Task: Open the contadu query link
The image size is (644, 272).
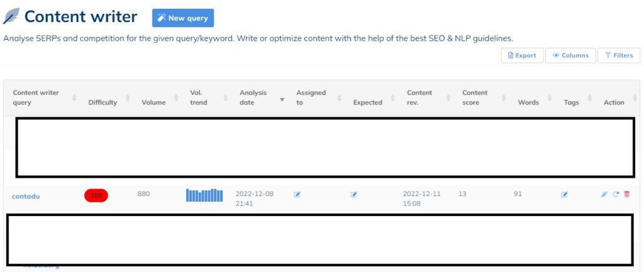Action: coord(26,196)
